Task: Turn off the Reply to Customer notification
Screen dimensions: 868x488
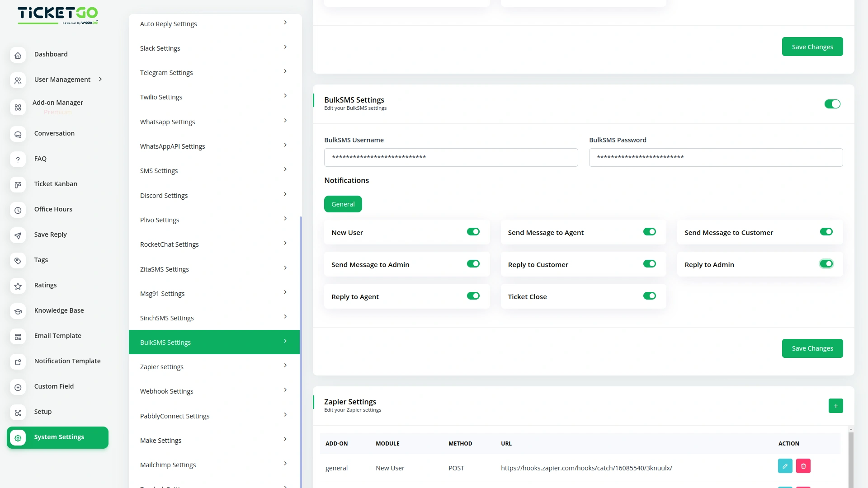Action: coord(649,264)
